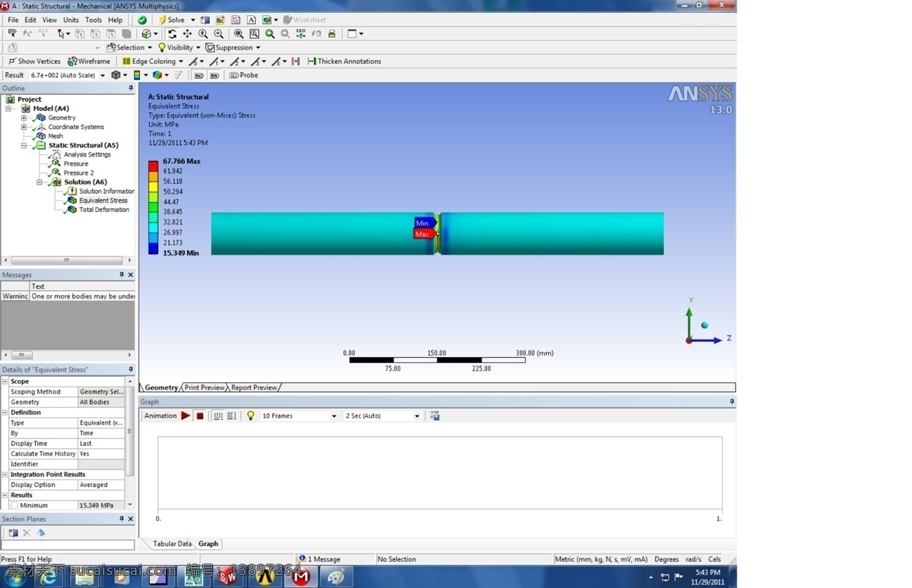This screenshot has width=912, height=588.
Task: Switch to the Print Preview tab
Action: point(205,387)
